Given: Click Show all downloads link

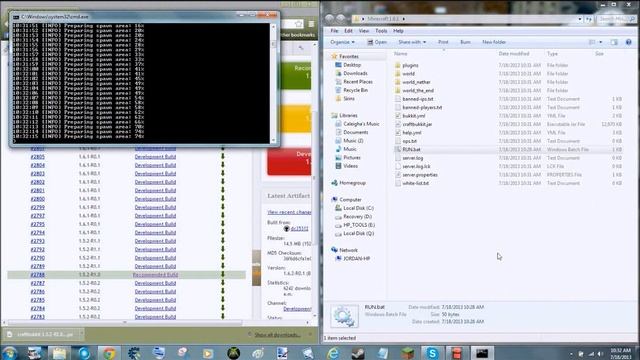Looking at the screenshot, I should click(278, 335).
